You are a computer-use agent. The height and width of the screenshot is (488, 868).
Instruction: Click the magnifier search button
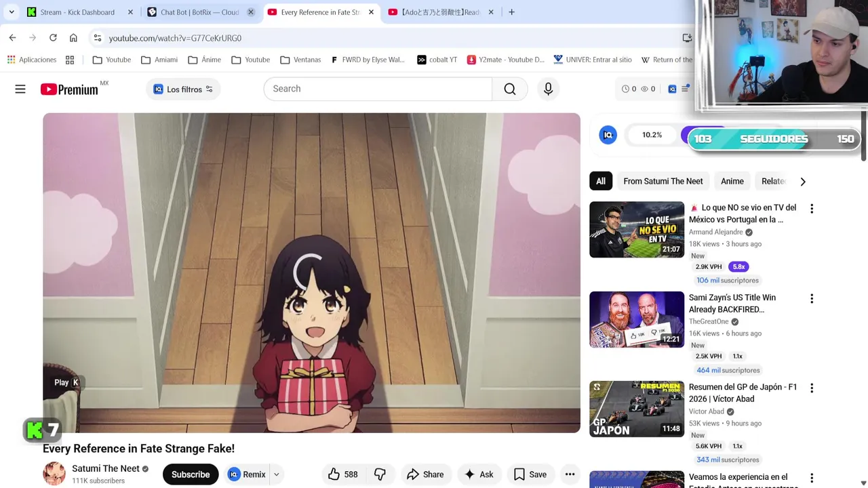[510, 89]
